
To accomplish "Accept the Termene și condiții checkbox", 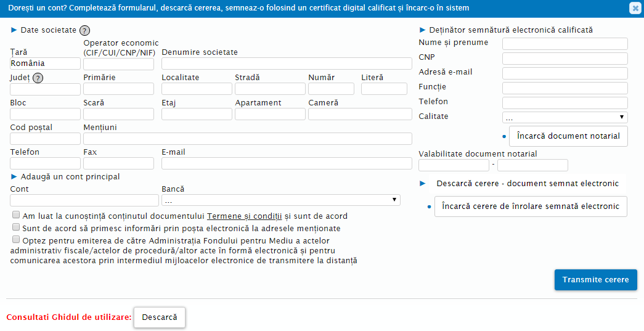I will tap(16, 215).
